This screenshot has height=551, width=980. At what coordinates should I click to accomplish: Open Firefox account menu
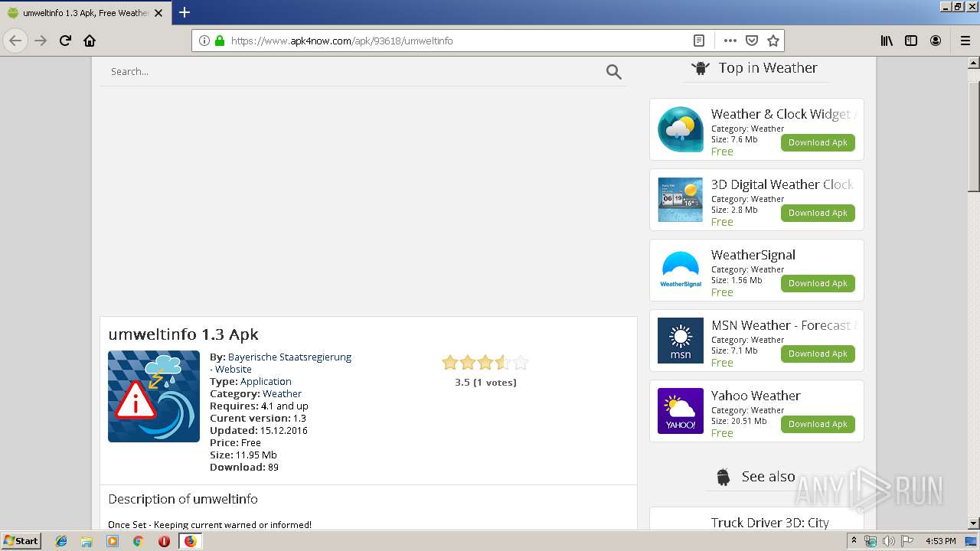point(936,41)
